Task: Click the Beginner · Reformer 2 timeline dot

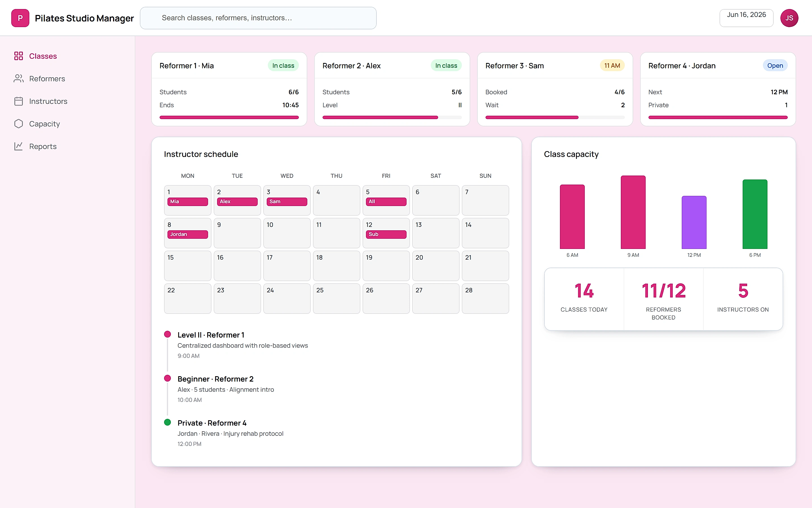Action: (x=167, y=378)
